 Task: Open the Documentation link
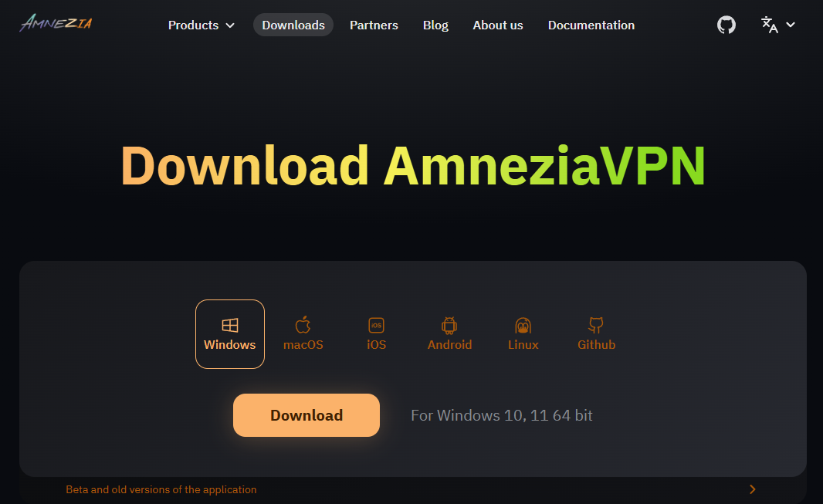tap(591, 25)
